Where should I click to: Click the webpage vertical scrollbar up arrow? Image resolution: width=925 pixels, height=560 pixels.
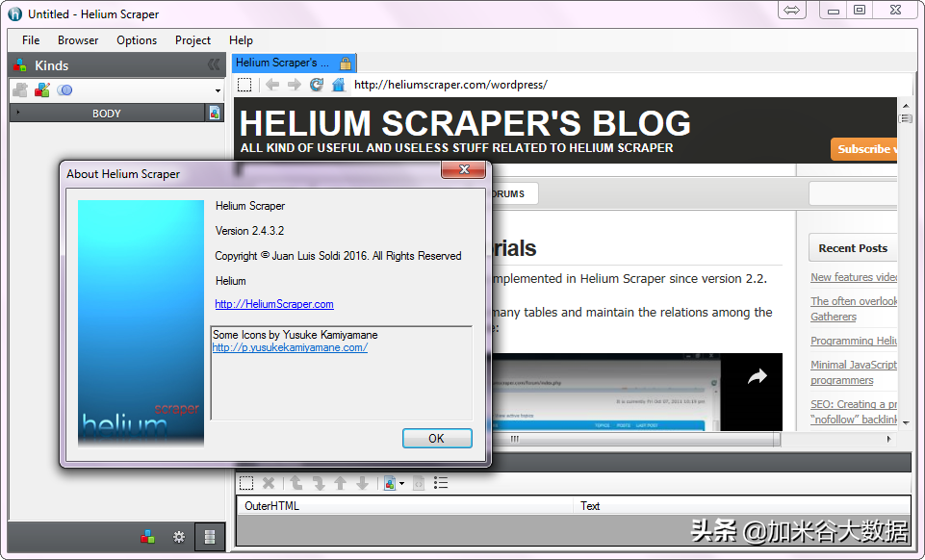[x=906, y=106]
